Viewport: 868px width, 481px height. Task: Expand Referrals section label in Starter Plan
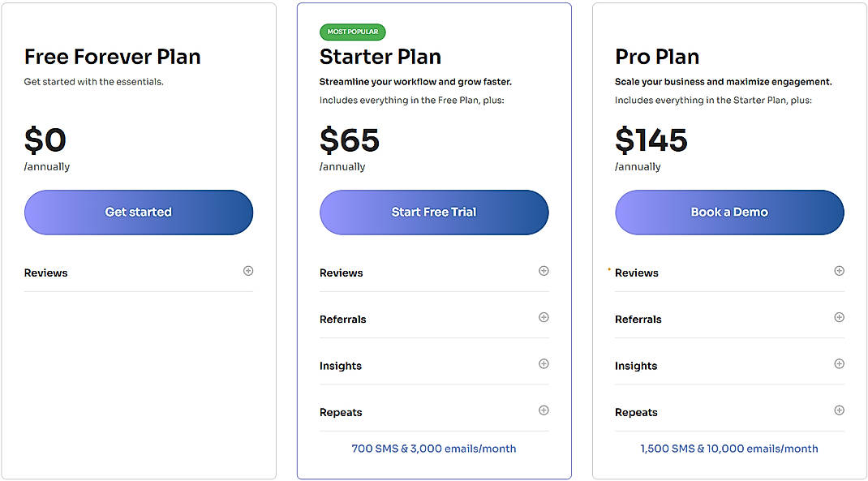click(343, 320)
